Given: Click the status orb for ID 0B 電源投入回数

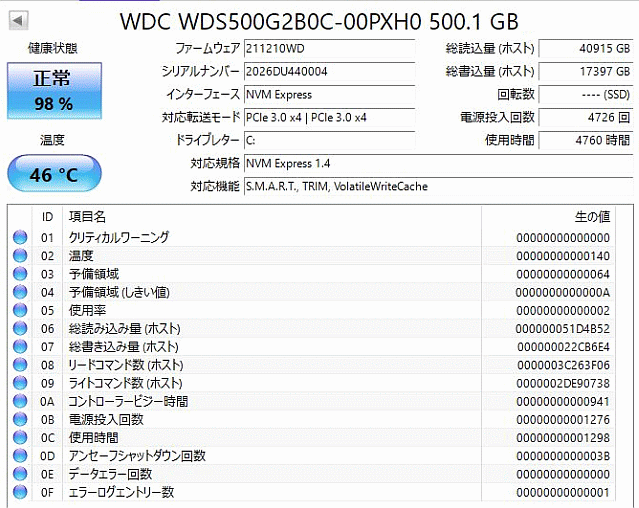Looking at the screenshot, I should [20, 419].
